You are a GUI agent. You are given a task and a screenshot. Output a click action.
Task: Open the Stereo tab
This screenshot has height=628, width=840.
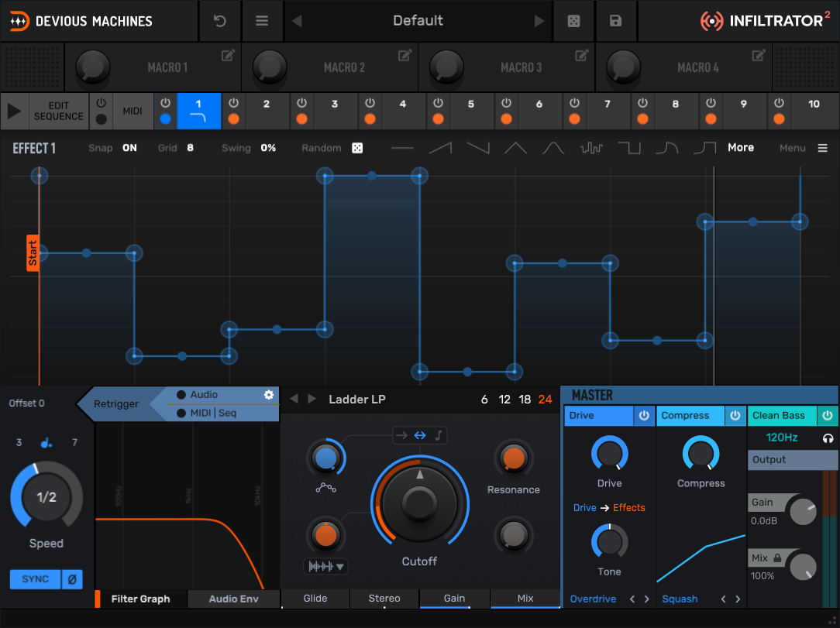pyautogui.click(x=384, y=599)
